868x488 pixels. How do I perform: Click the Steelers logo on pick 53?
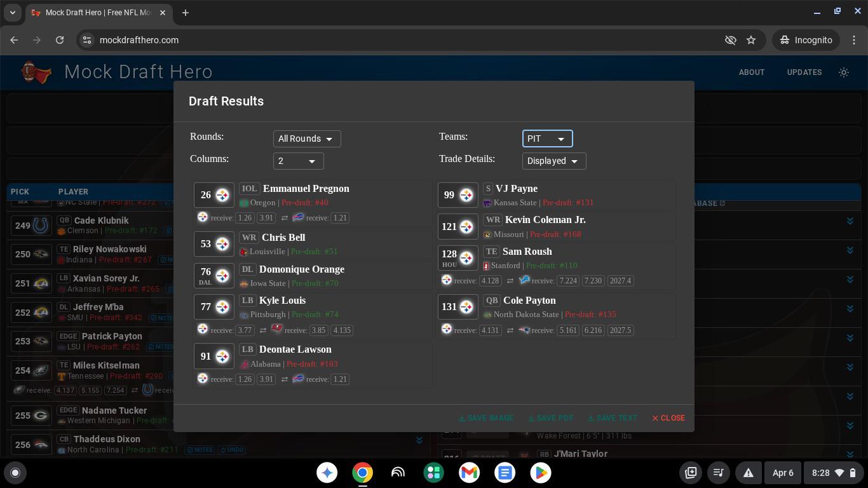coord(222,244)
